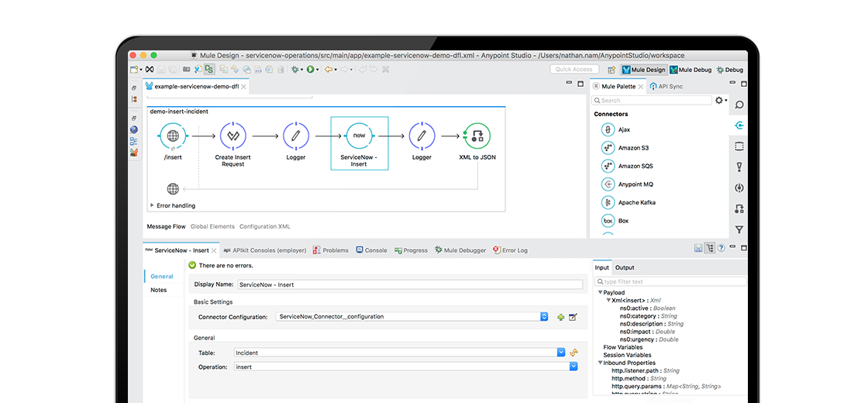Viewport: 868px width, 403px height.
Task: Show the Error handling palette category icon
Action: point(739,167)
